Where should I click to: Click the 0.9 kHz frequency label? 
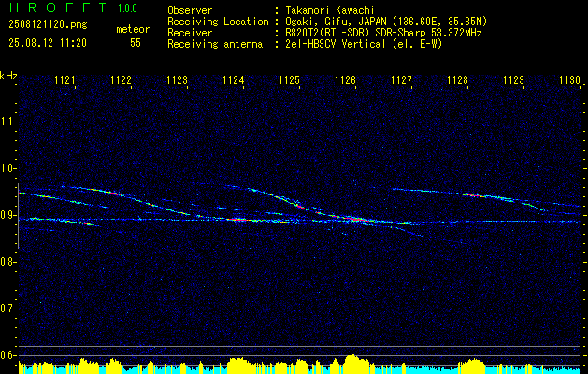[7, 215]
